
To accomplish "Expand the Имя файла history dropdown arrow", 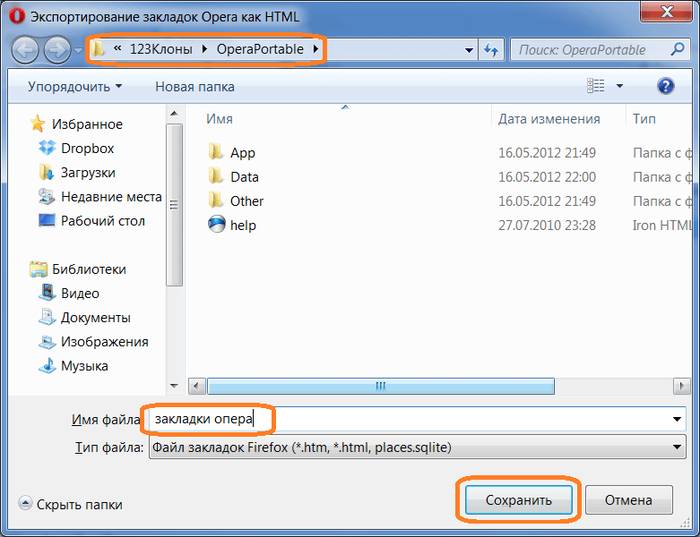I will pyautogui.click(x=678, y=419).
